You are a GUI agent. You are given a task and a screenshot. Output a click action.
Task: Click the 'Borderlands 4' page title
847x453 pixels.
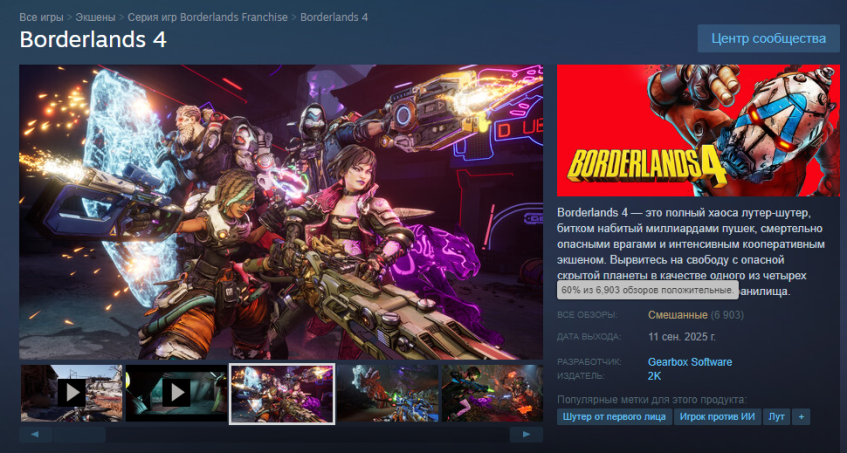[93, 40]
